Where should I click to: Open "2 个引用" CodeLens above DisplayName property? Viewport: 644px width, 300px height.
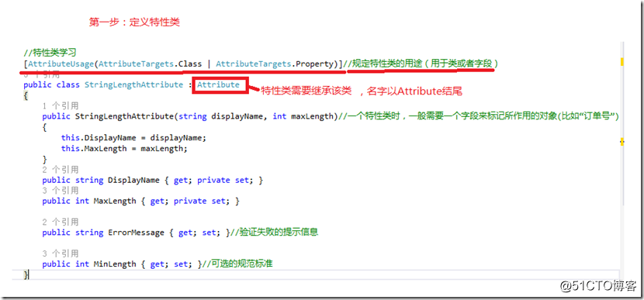60,170
